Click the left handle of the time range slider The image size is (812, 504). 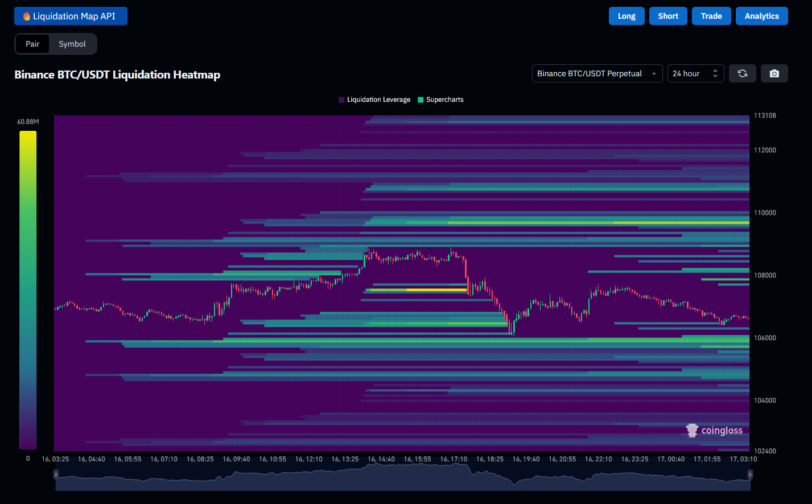56,474
